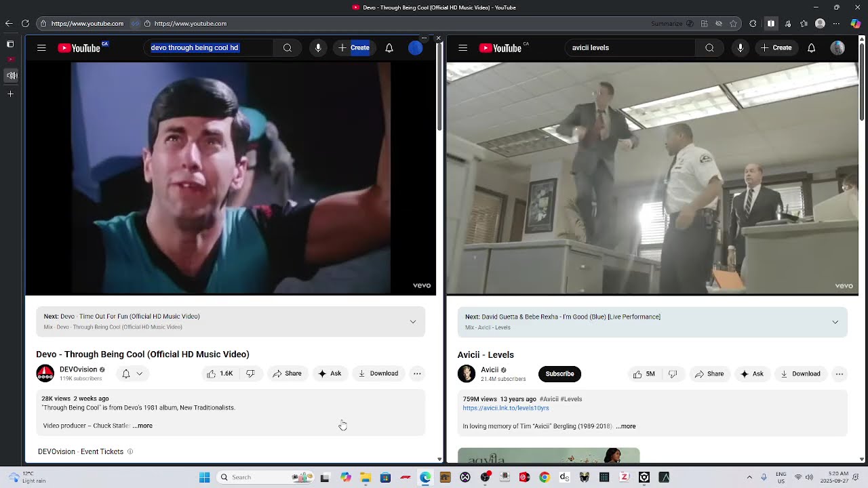Viewport: 868px width, 488px height.
Task: Click the search magnifier in the Avicii pane
Action: [709, 48]
